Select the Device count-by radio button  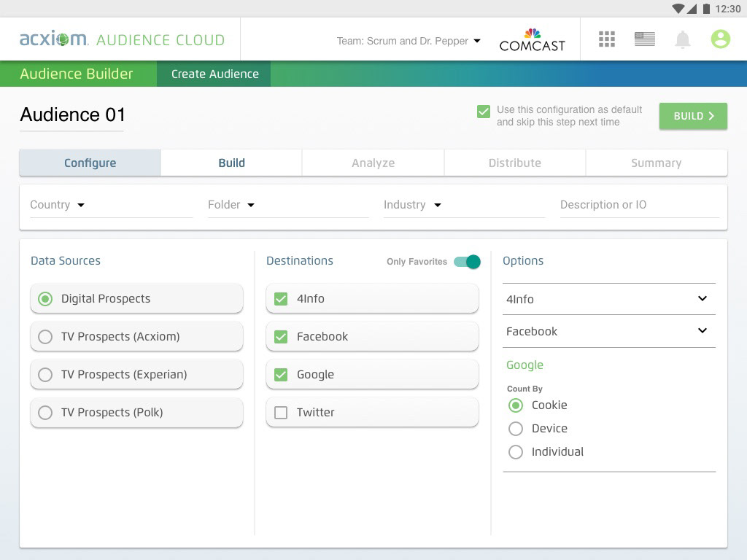516,429
